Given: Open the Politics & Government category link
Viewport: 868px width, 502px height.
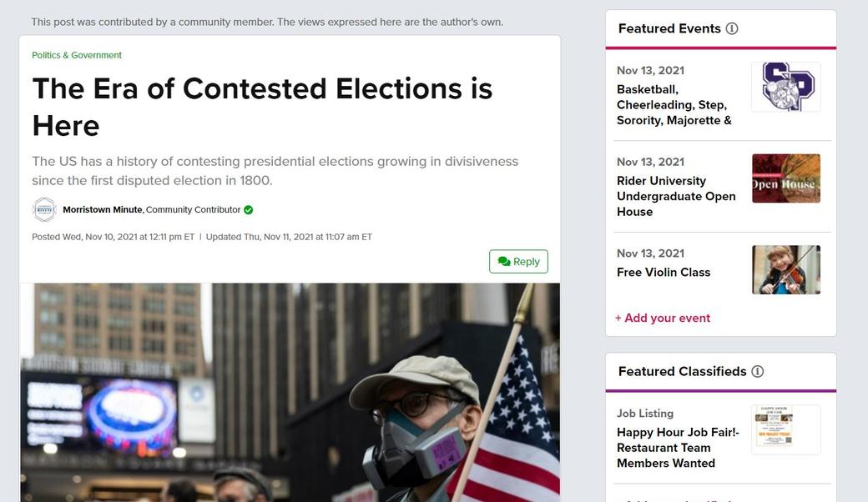Looking at the screenshot, I should [77, 55].
